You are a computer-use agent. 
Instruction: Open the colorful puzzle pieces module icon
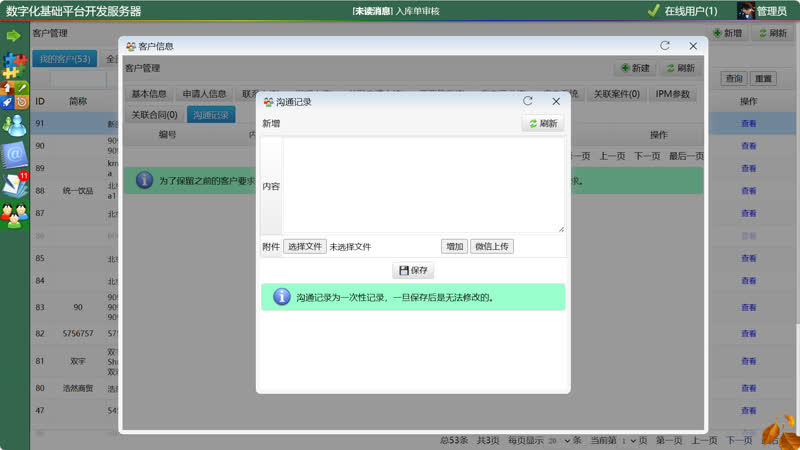[x=13, y=66]
